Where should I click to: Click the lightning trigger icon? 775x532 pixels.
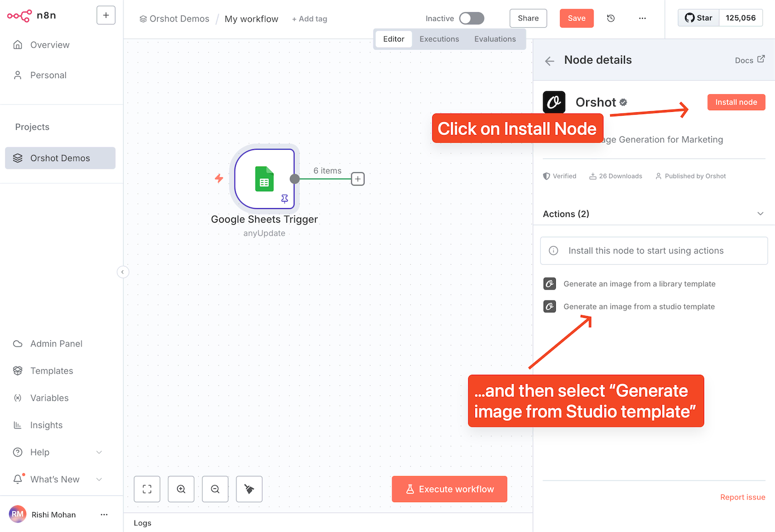219,178
